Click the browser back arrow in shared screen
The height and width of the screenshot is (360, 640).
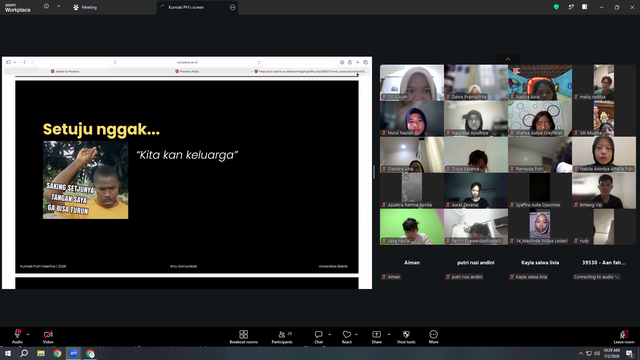pyautogui.click(x=24, y=62)
